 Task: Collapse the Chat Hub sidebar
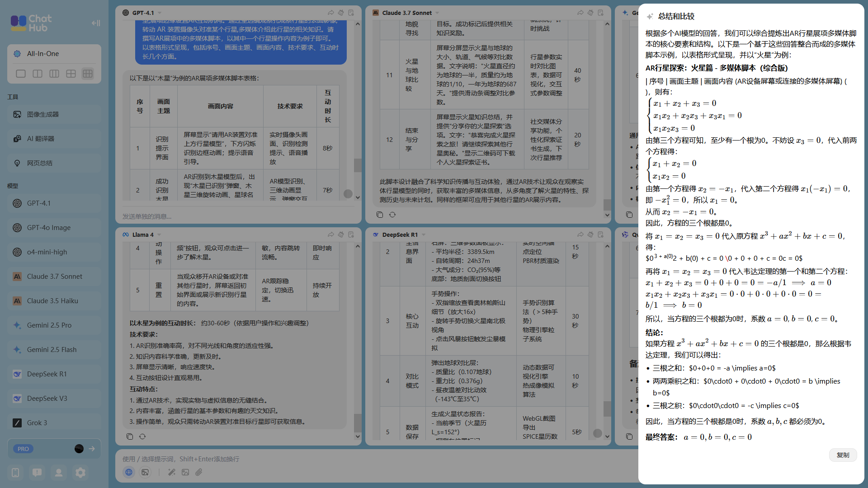pyautogui.click(x=96, y=23)
